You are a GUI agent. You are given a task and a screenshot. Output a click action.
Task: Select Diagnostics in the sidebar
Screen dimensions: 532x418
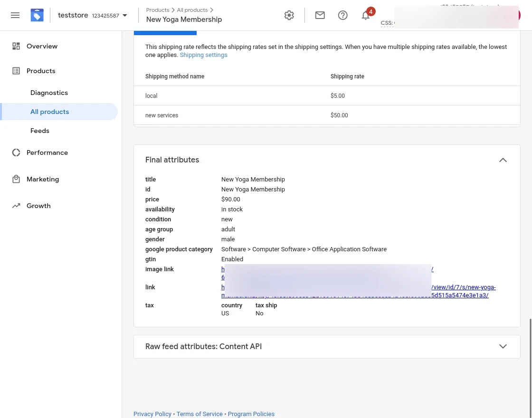(x=49, y=93)
